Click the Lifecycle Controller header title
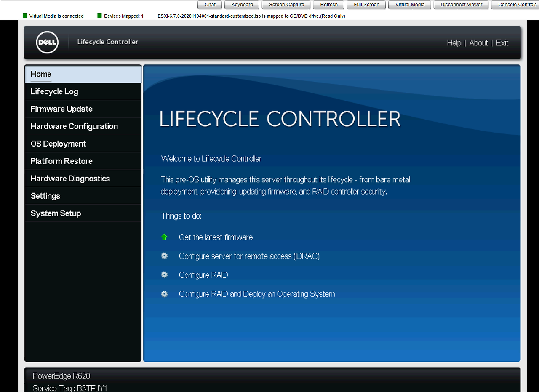The image size is (539, 392). pos(107,42)
